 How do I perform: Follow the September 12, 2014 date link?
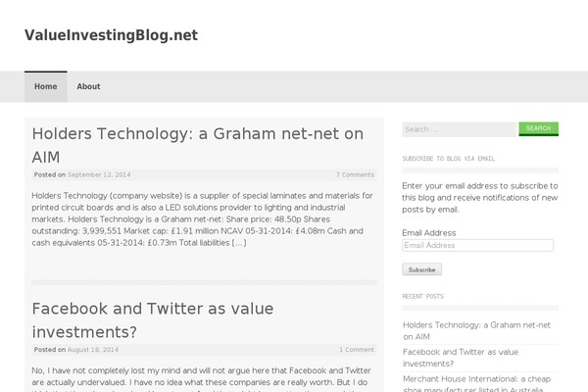[99, 174]
